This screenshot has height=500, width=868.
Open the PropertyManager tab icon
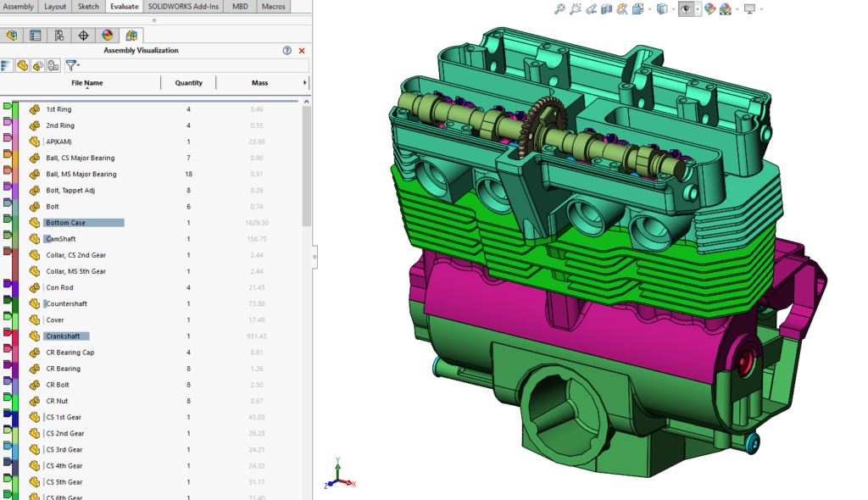point(36,36)
